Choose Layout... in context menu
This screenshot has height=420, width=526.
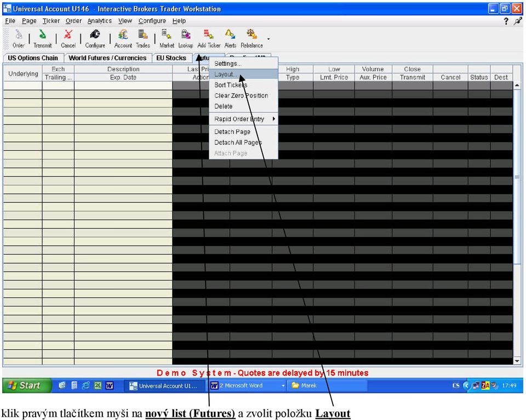tap(243, 74)
